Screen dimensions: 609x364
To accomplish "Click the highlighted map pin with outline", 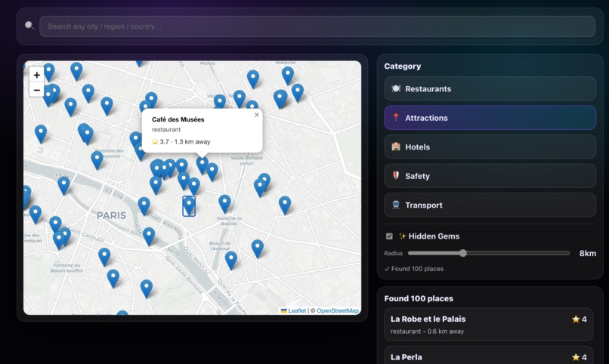I will pyautogui.click(x=189, y=205).
